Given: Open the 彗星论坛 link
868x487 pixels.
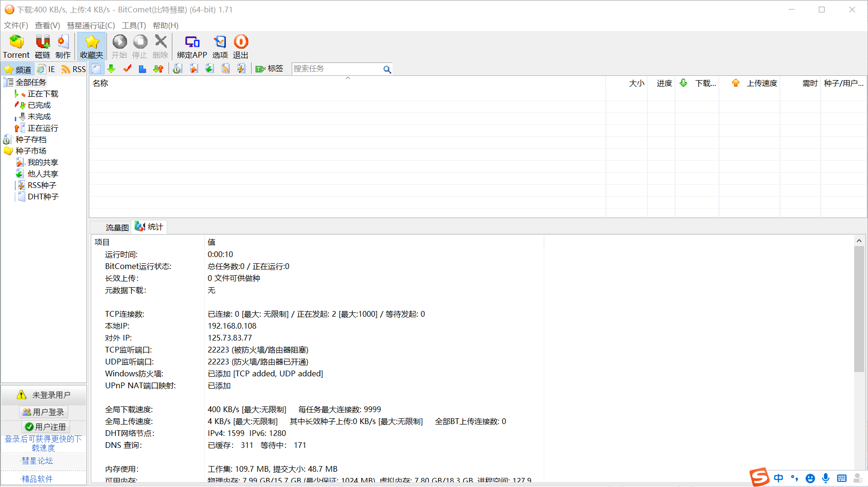Looking at the screenshot, I should click(x=37, y=461).
